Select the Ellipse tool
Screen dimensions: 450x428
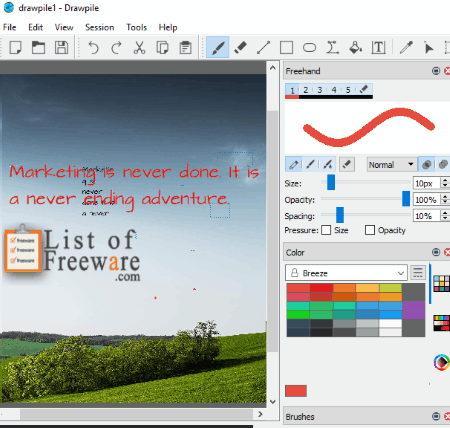click(x=309, y=47)
